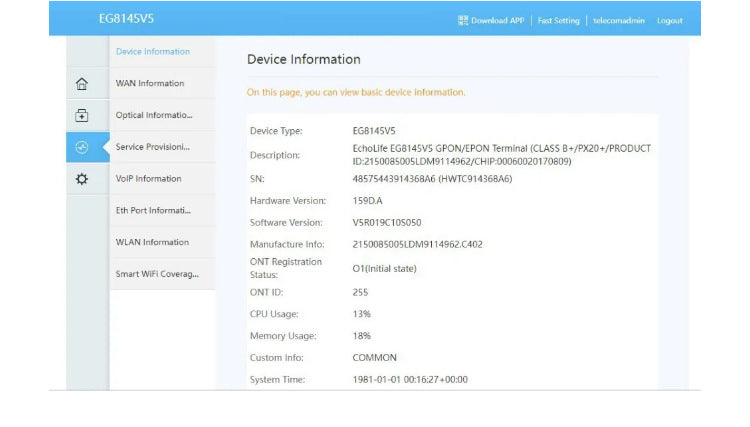Click Logout in the header

(670, 21)
